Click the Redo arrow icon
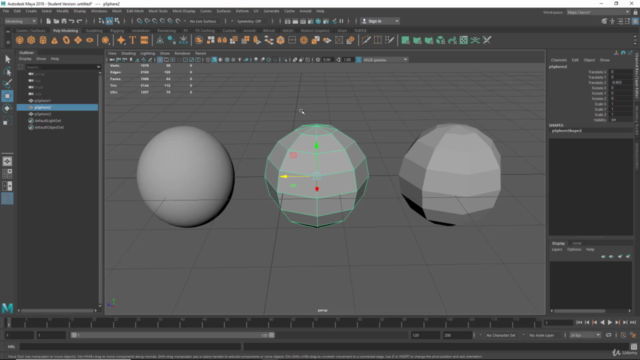 pos(80,21)
